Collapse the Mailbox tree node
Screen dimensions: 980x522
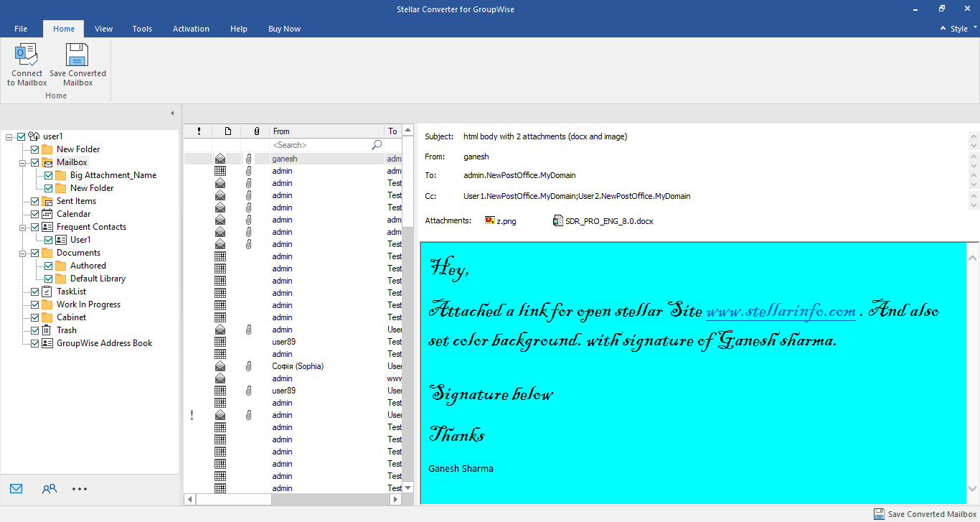pyautogui.click(x=23, y=162)
